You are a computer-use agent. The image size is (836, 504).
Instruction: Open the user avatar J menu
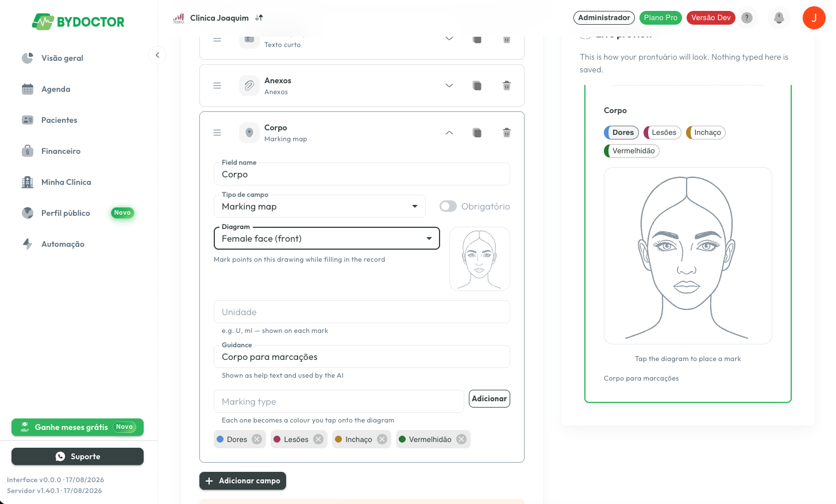(814, 18)
